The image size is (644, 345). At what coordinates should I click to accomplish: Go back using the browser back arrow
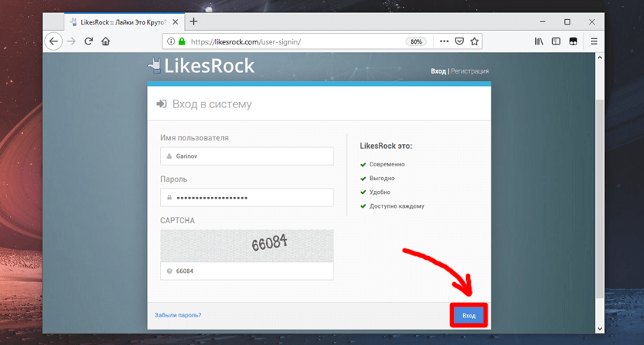point(54,41)
